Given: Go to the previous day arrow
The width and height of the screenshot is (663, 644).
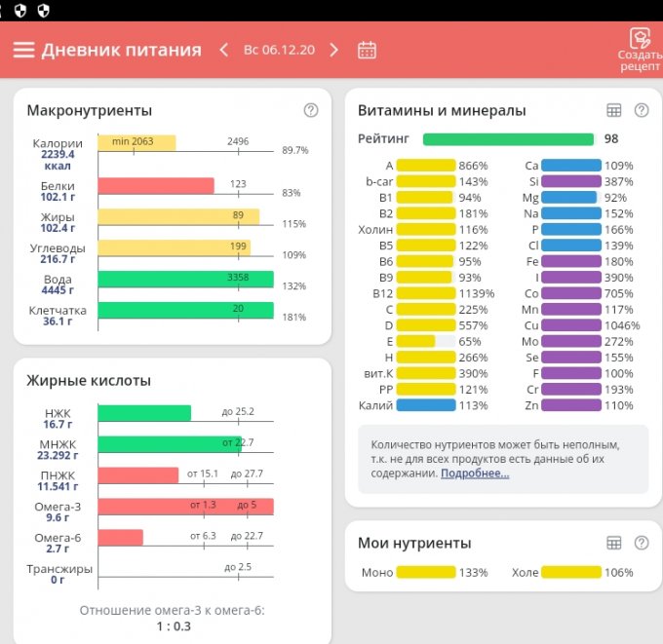Looking at the screenshot, I should (223, 50).
